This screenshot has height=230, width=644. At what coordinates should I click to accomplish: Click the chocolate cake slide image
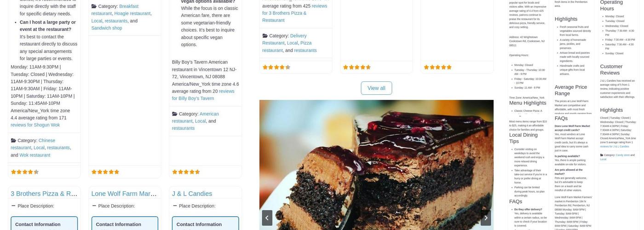[376, 165]
